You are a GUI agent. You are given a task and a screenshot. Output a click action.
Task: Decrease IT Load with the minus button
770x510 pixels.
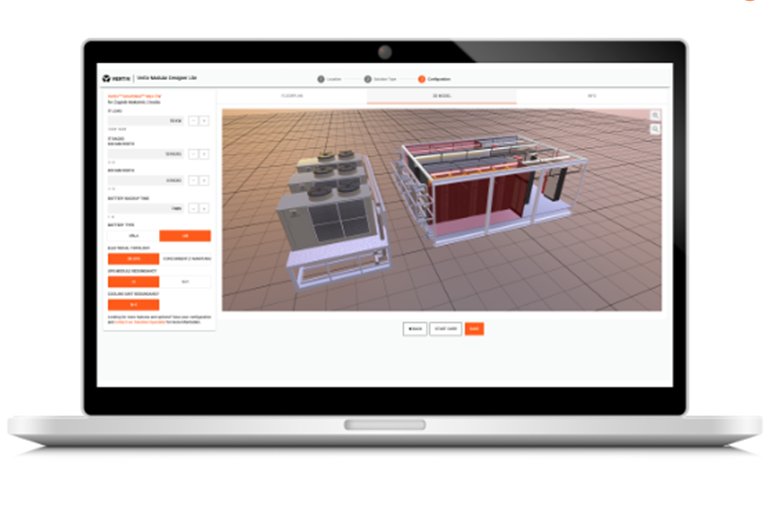coord(193,121)
